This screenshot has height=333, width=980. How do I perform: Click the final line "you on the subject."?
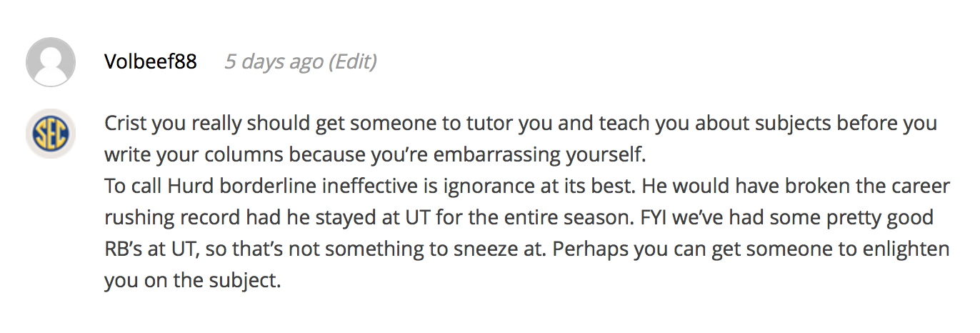pyautogui.click(x=193, y=281)
